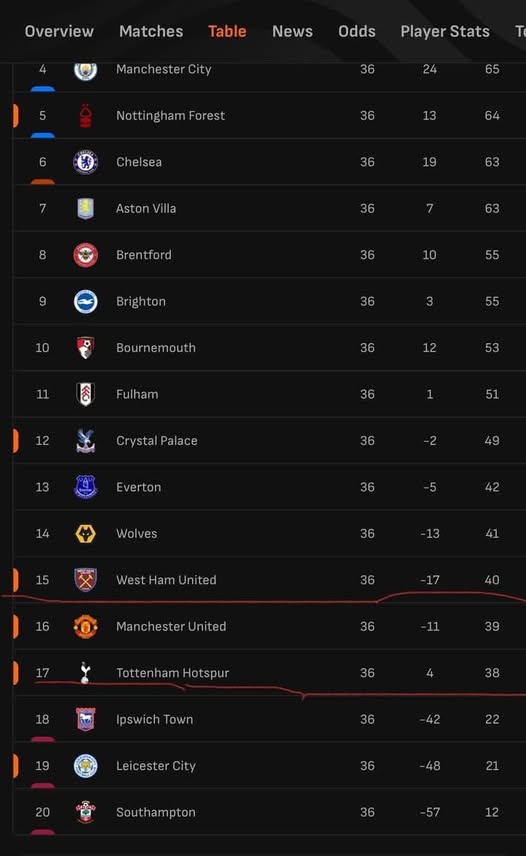Image resolution: width=526 pixels, height=856 pixels.
Task: Open the News tab
Action: pos(292,31)
